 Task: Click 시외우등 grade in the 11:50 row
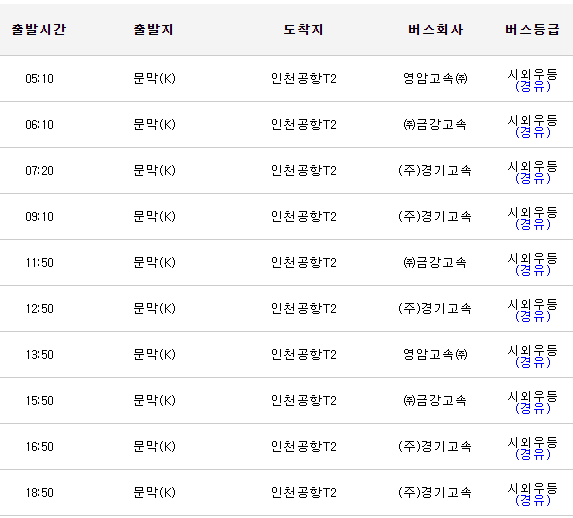532,258
